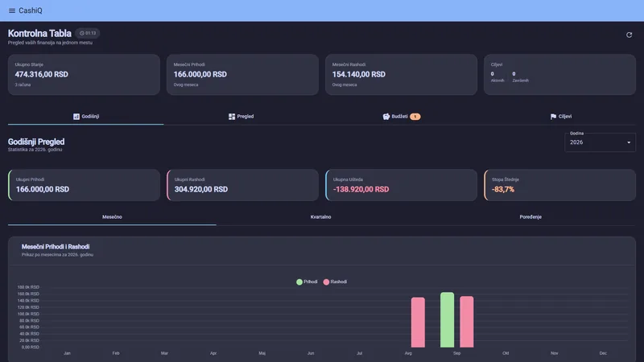
Task: Click the clock timer badge 01:13
Action: (88, 33)
